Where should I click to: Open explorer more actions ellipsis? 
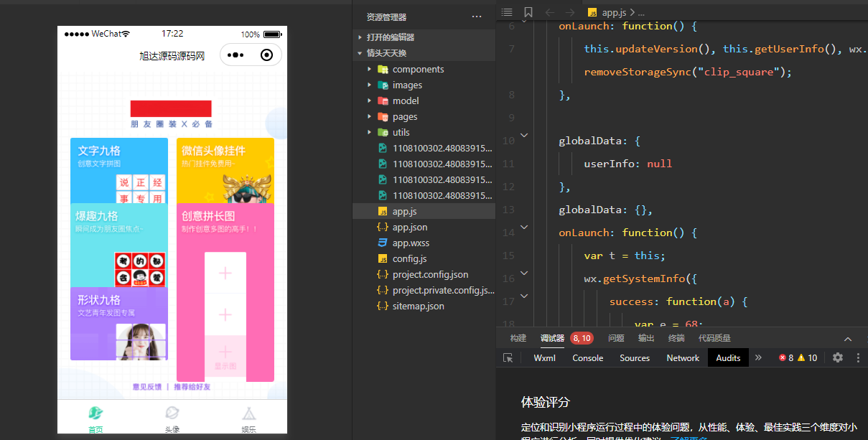click(x=477, y=17)
